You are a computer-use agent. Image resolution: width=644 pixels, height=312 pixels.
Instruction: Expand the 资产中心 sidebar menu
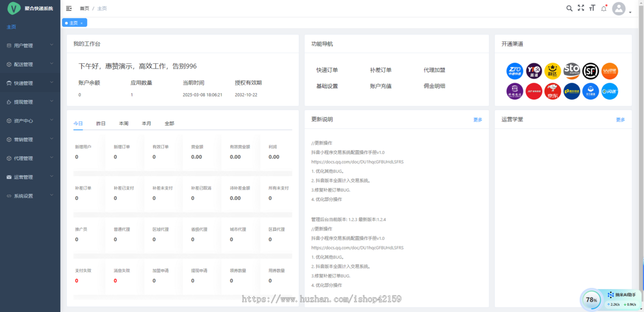tap(30, 121)
